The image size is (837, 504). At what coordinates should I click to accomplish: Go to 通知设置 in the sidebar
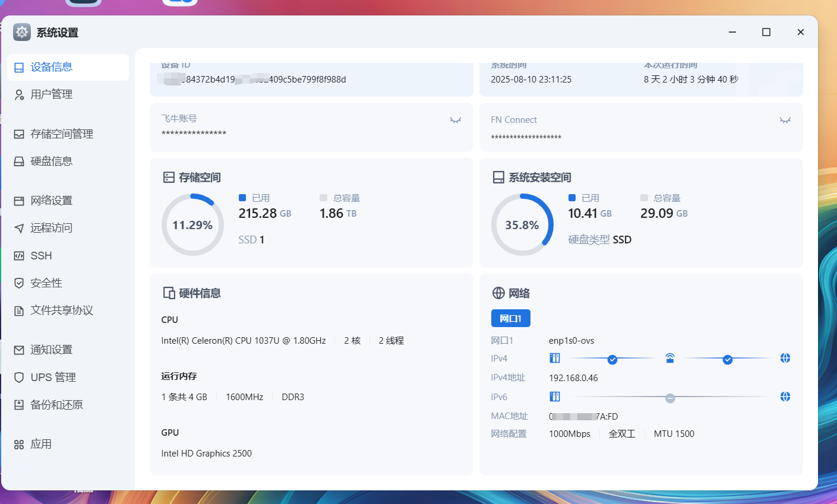(x=52, y=350)
